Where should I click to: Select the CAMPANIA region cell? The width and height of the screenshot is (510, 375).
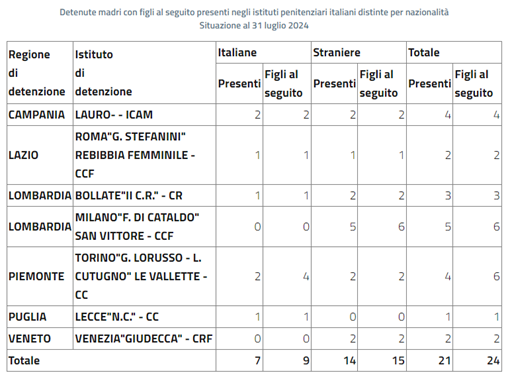40,115
